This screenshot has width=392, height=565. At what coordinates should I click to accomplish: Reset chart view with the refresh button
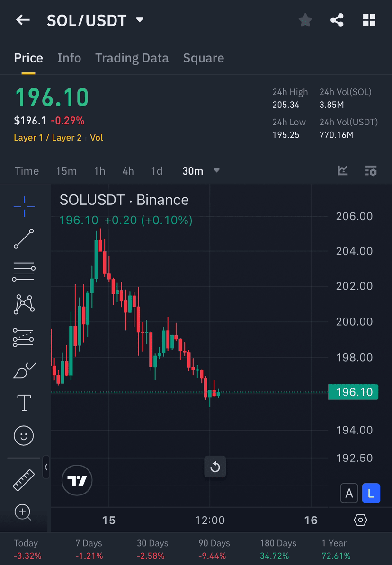[215, 467]
